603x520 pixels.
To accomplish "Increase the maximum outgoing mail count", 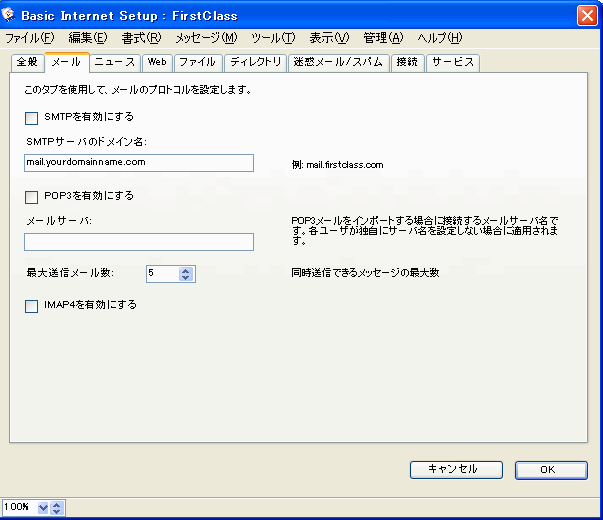I will tap(187, 269).
